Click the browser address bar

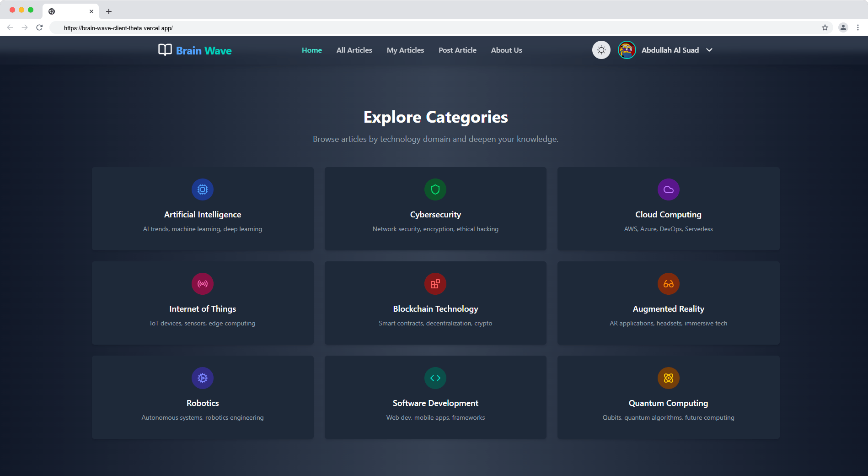point(412,28)
